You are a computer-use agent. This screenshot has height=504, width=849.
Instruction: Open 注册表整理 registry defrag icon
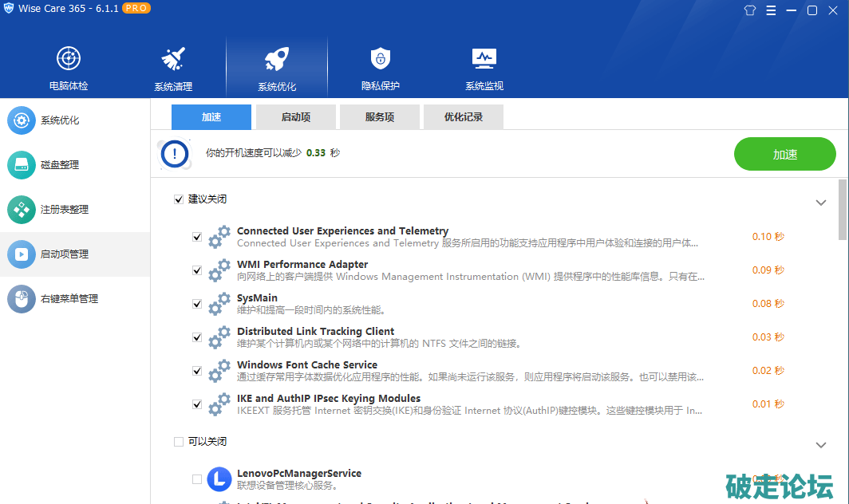(x=22, y=210)
